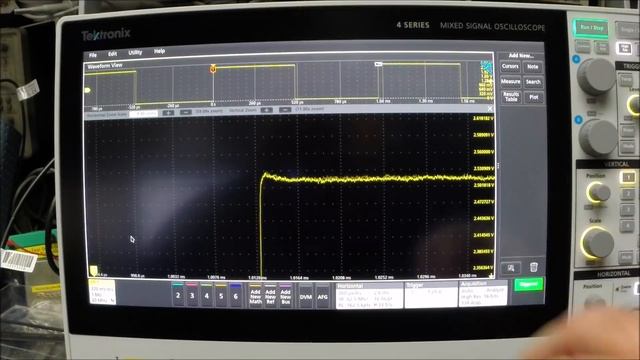
Task: Decrease vertical zoom with minus button
Action: [x=285, y=110]
